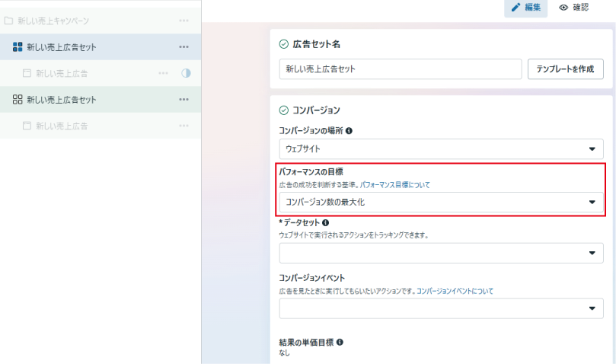616x364 pixels.
Task: Open the コンバージョンの場所 dropdown showing ウェブサイト
Action: click(441, 148)
